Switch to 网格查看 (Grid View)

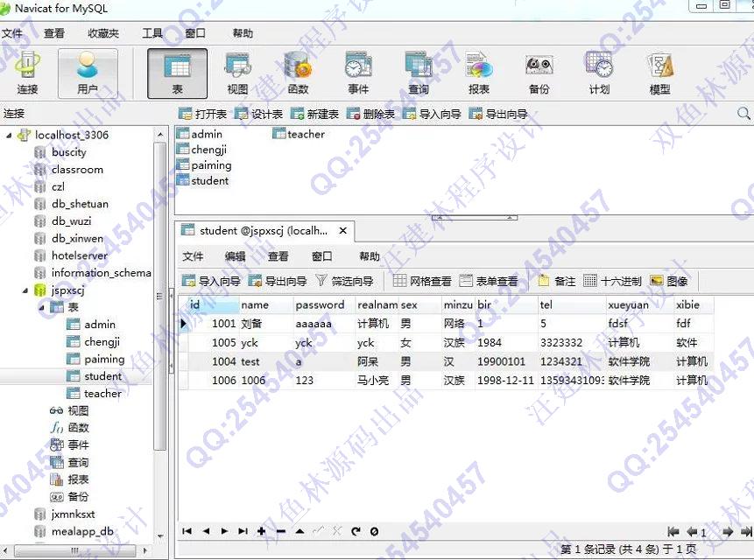[422, 281]
